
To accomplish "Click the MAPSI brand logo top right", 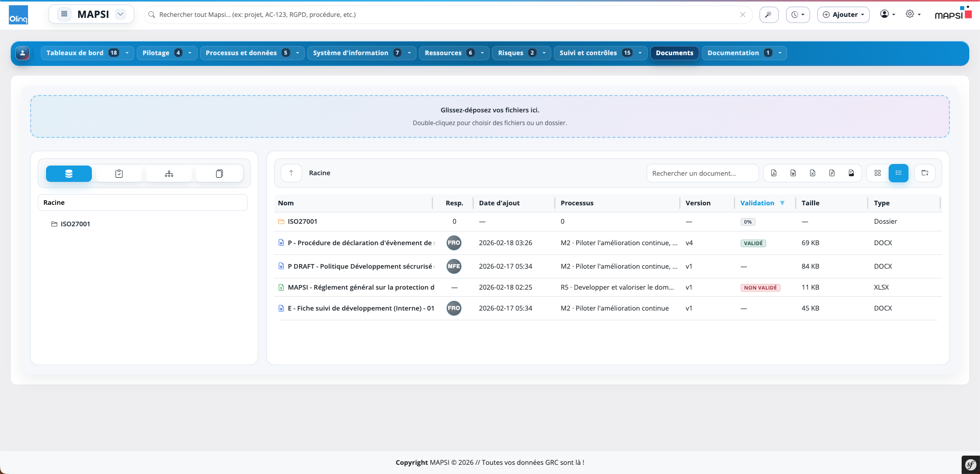I will tap(953, 13).
